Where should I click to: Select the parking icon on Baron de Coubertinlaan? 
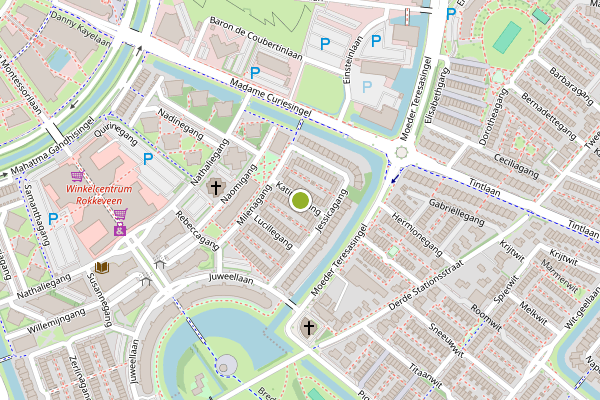(x=255, y=72)
